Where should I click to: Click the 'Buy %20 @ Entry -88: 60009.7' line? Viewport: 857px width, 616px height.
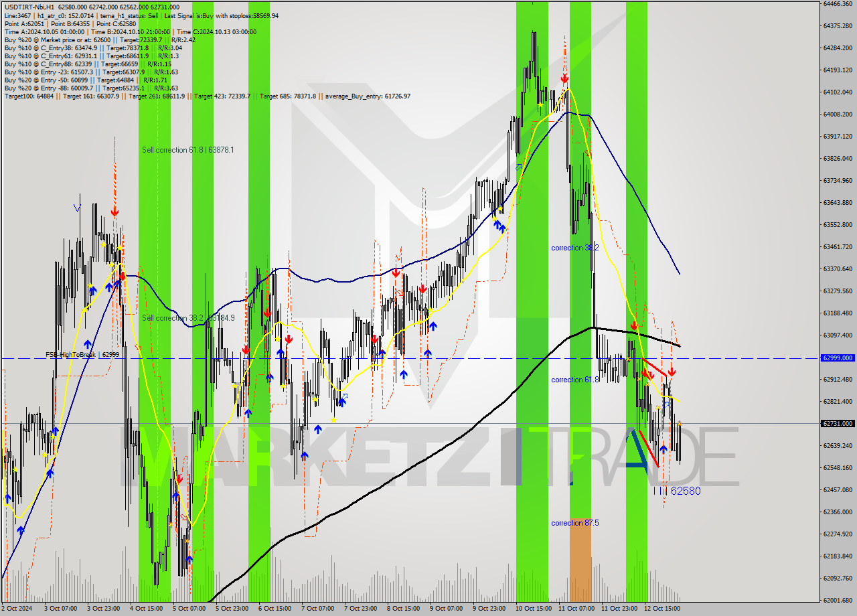pyautogui.click(x=91, y=88)
